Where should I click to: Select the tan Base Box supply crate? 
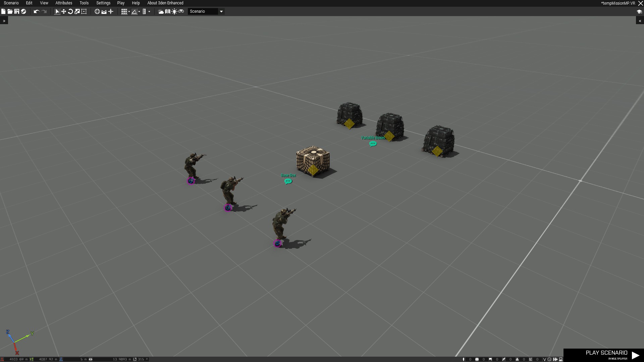[x=313, y=160]
